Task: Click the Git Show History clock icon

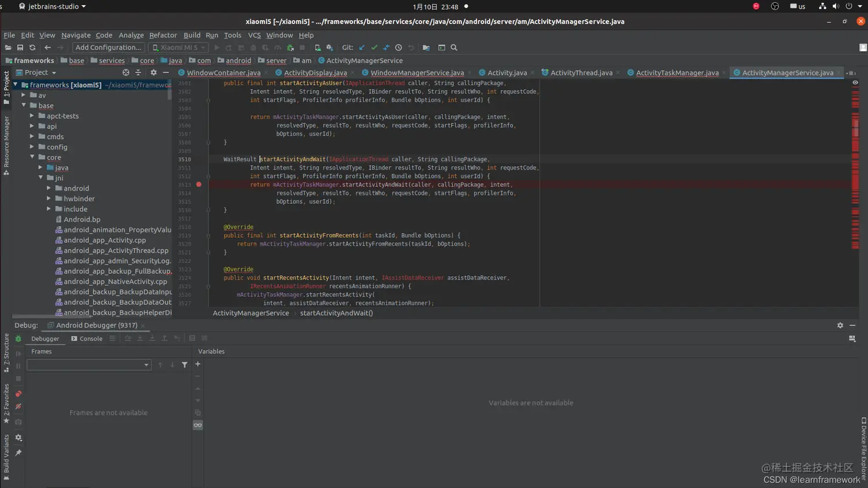Action: tap(398, 48)
